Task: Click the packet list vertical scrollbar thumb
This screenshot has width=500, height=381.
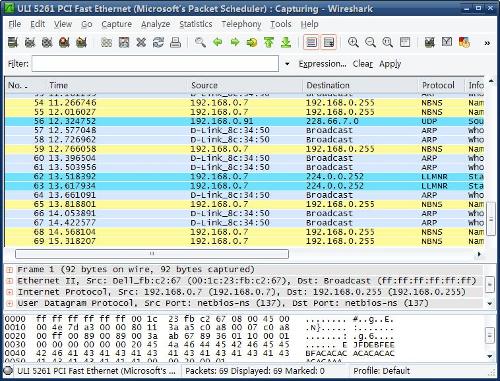Action: coord(491,219)
